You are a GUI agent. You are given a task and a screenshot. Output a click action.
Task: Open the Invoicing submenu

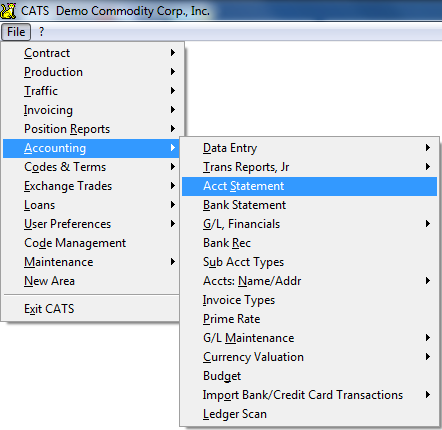click(x=91, y=110)
